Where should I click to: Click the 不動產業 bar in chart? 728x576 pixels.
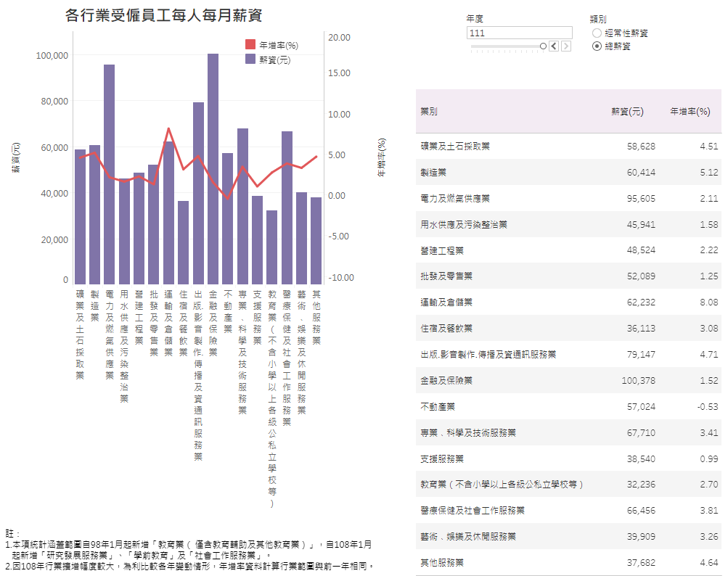pos(227,218)
